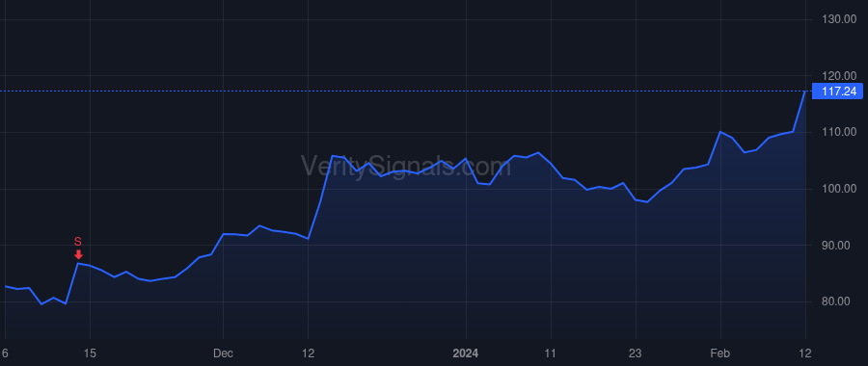Click the 110.00 price axis label

pos(839,132)
